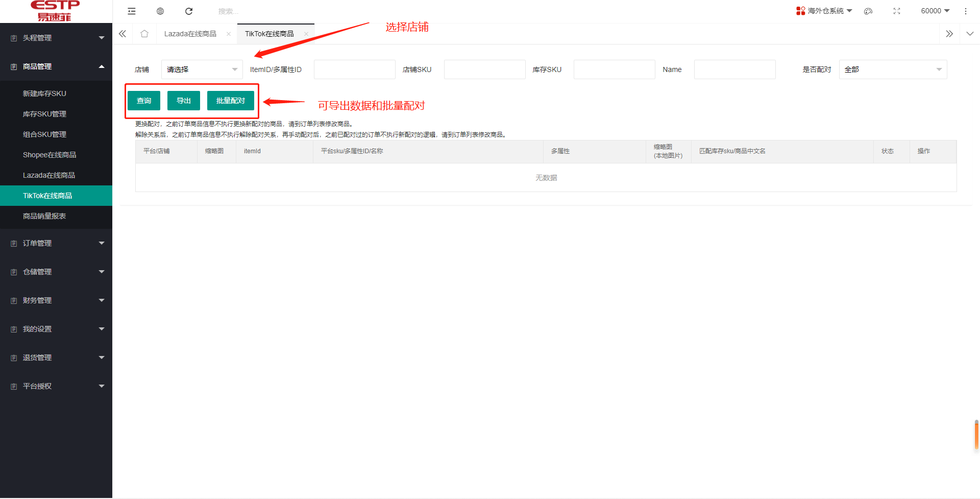Image resolution: width=980 pixels, height=499 pixels.
Task: Open the theme palette color picker icon
Action: [868, 11]
